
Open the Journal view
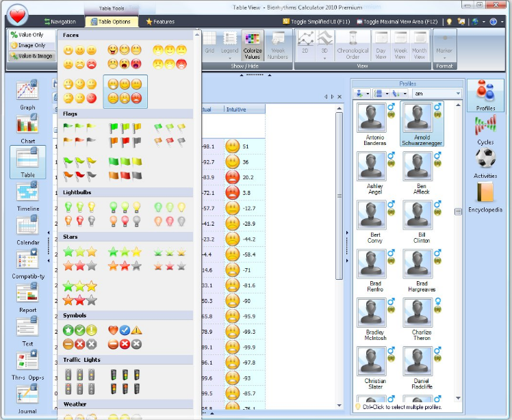click(x=27, y=398)
